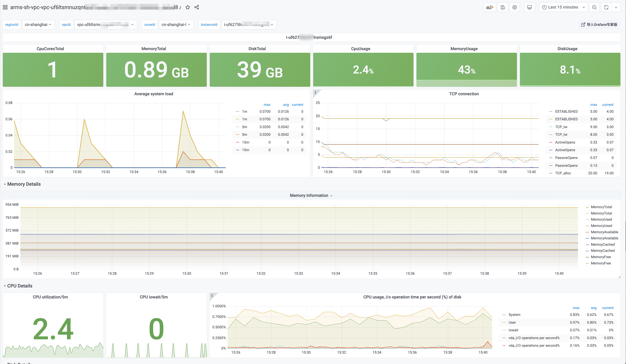Open the instanceId dropdown

[249, 24]
